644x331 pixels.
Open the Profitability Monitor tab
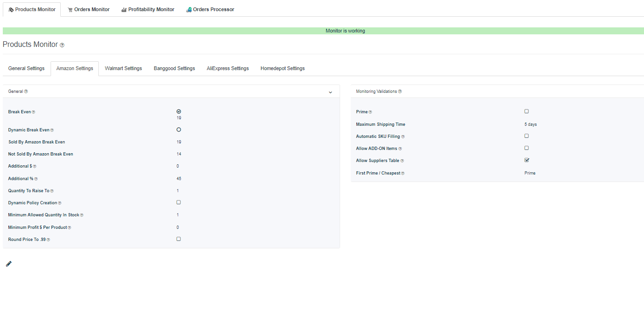(x=148, y=9)
